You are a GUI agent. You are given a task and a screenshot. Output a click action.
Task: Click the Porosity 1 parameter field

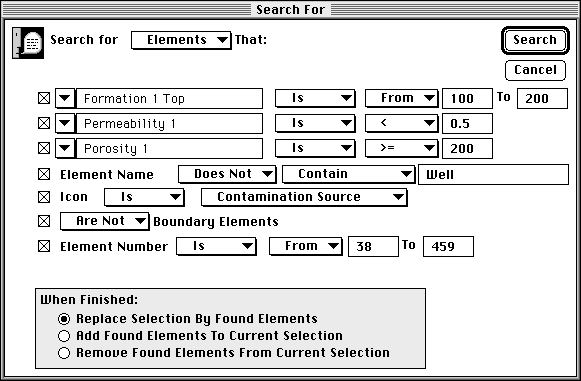[169, 148]
